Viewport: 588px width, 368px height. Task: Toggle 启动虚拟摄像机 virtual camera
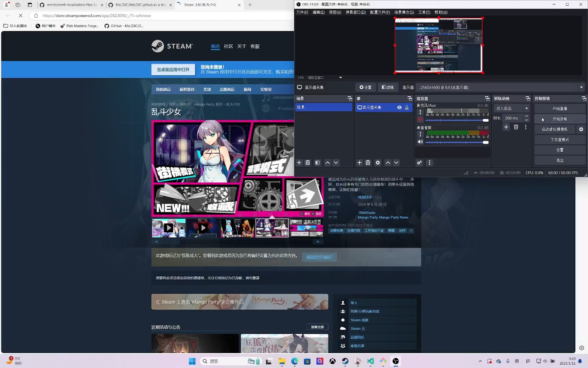(x=555, y=129)
